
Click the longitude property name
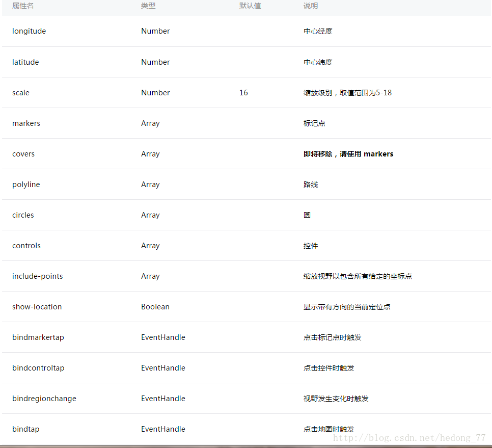coord(29,31)
